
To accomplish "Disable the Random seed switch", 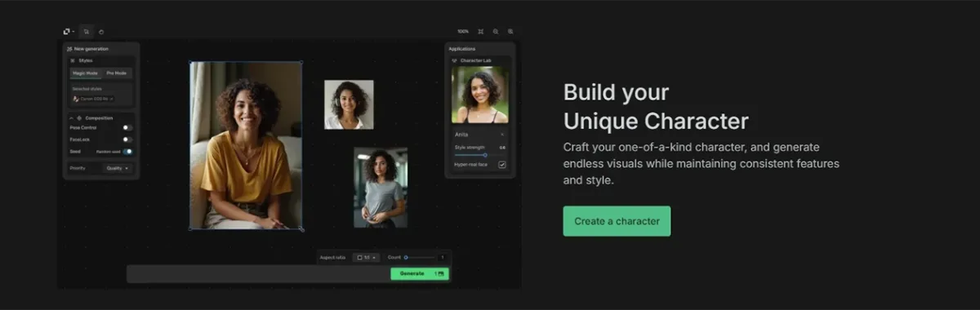I will point(127,151).
